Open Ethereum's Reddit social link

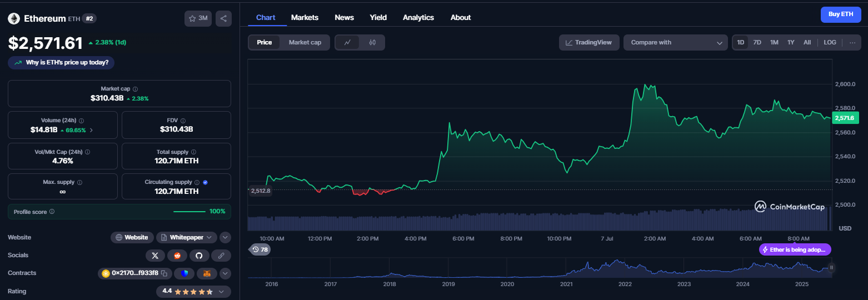pyautogui.click(x=177, y=256)
